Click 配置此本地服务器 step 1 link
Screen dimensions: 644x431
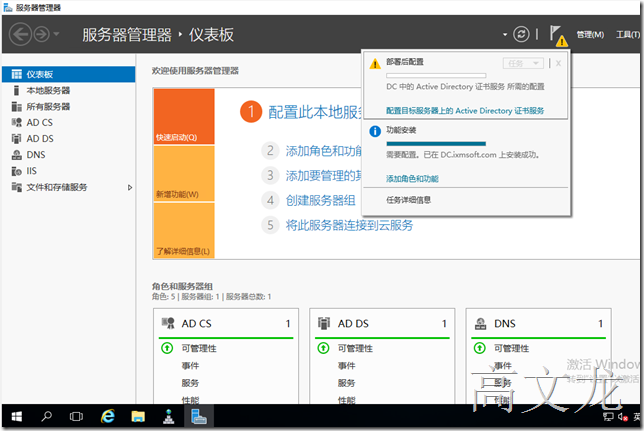[315, 112]
